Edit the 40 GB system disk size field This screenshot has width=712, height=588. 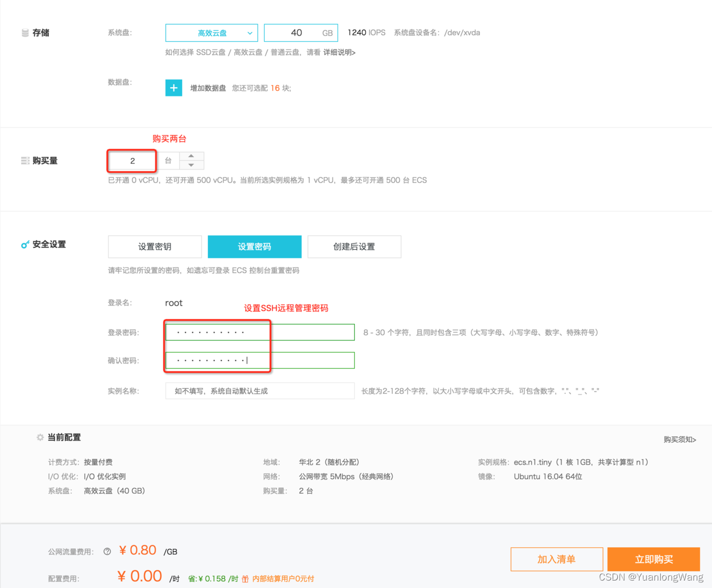(301, 33)
